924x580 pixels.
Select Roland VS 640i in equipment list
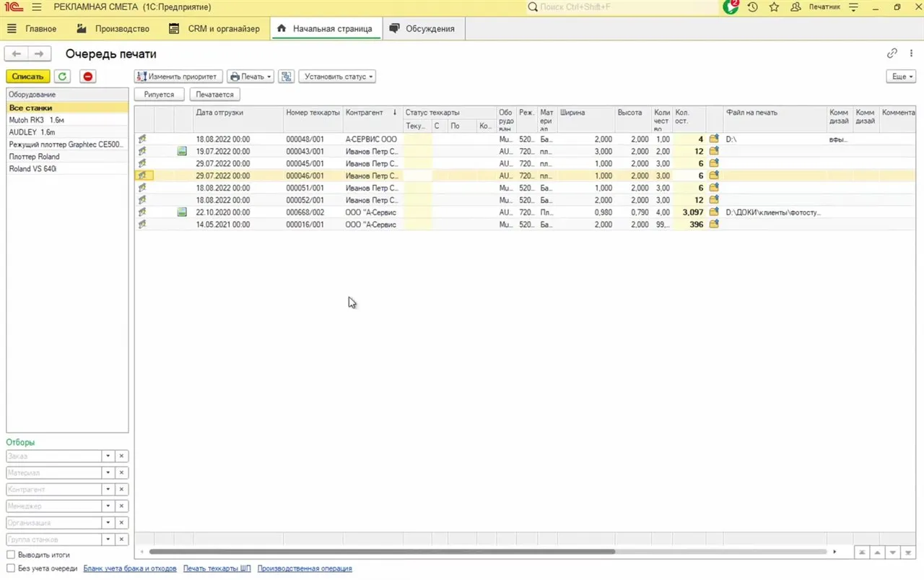67,169
